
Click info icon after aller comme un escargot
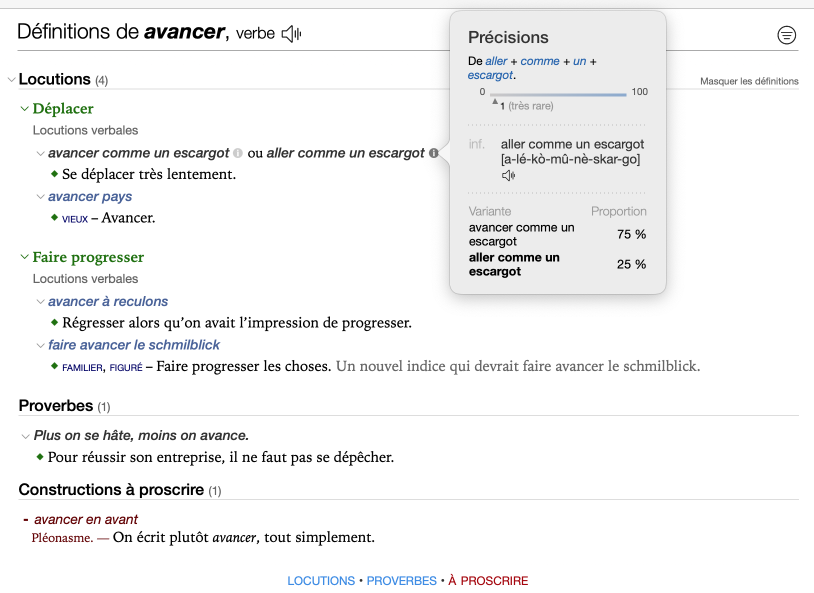[x=433, y=153]
